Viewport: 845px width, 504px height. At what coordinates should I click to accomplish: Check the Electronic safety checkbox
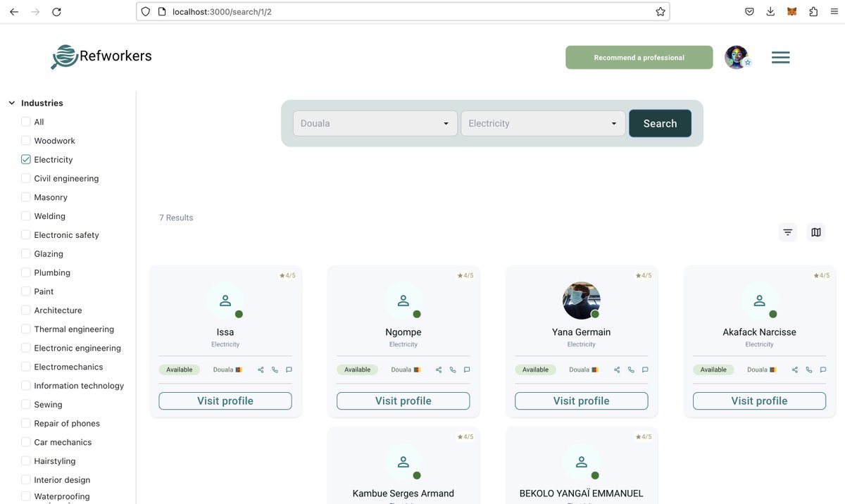click(x=26, y=235)
